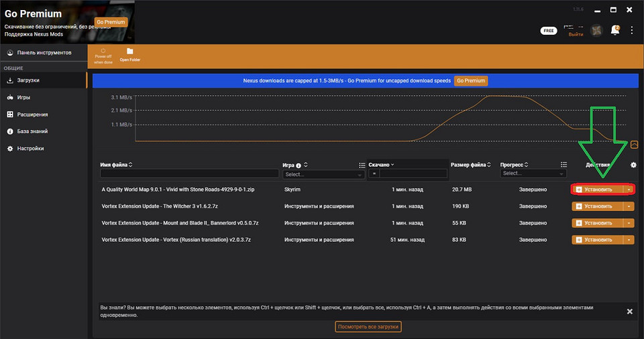The height and width of the screenshot is (339, 644).
Task: Collapse the download speed graph
Action: (634, 144)
